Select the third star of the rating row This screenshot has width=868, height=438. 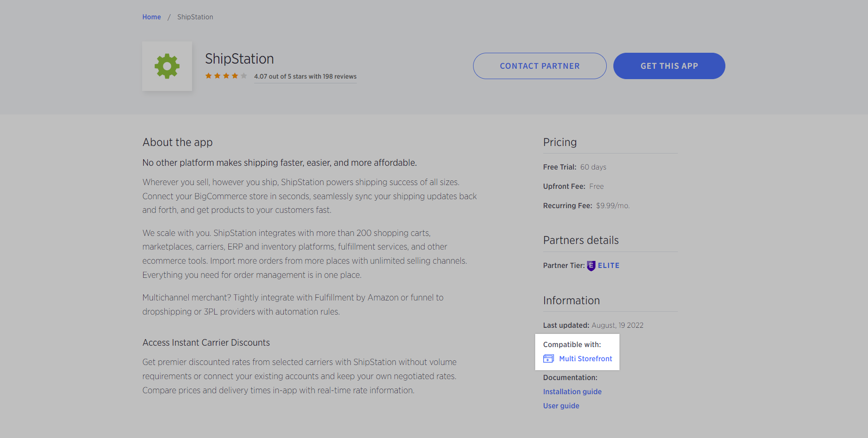226,75
